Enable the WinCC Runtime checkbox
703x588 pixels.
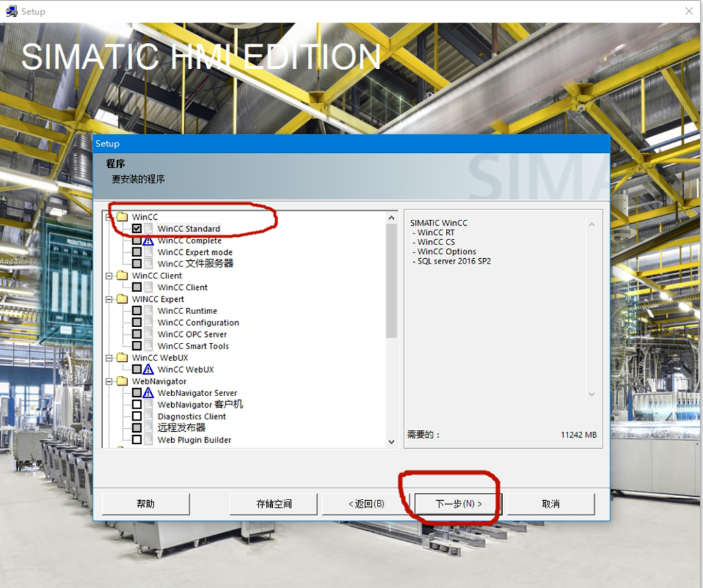click(x=137, y=310)
